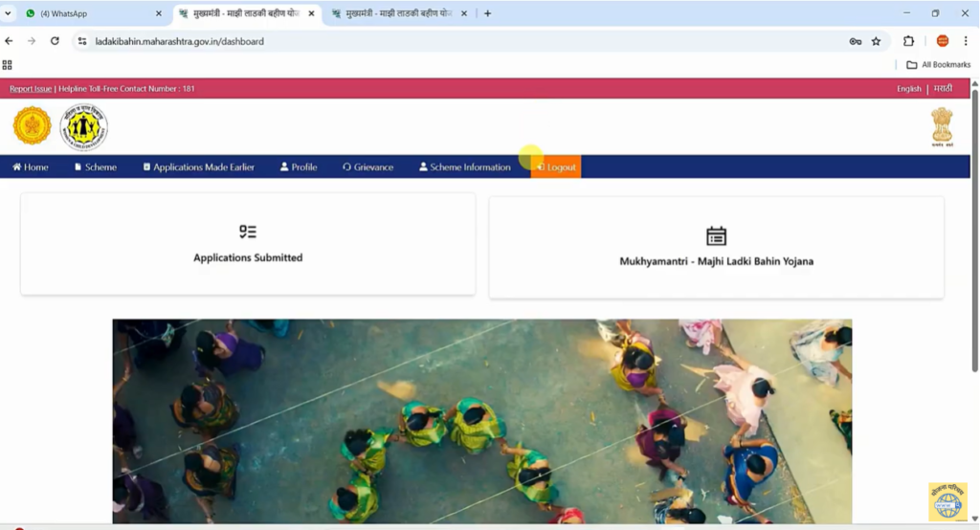980x530 pixels.
Task: Open All Bookmarks folder
Action: coord(938,65)
